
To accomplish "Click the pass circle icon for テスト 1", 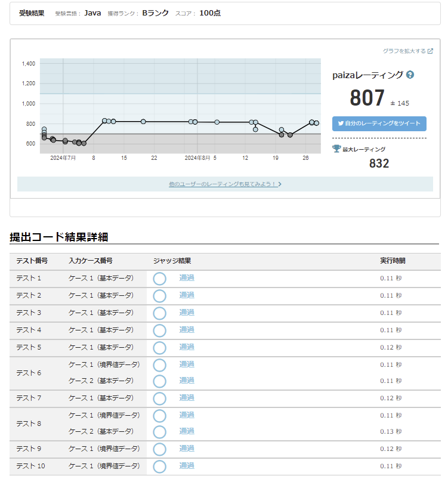I will tap(159, 279).
